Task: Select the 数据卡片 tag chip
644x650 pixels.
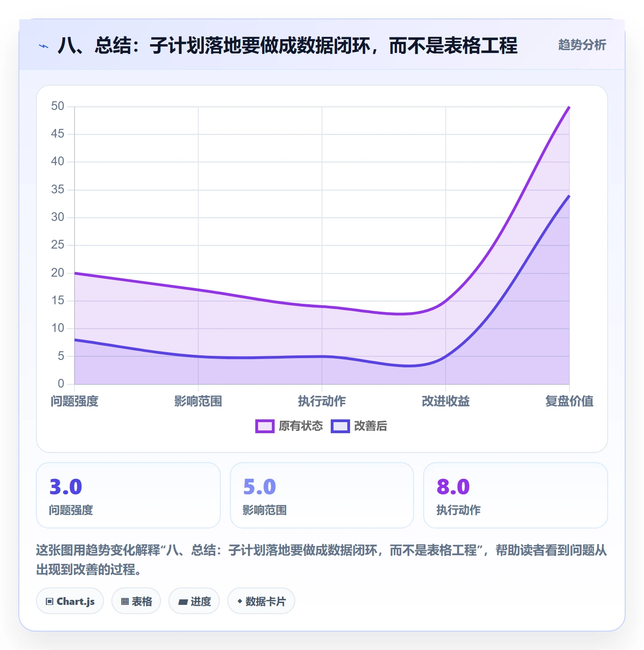Action: tap(261, 601)
